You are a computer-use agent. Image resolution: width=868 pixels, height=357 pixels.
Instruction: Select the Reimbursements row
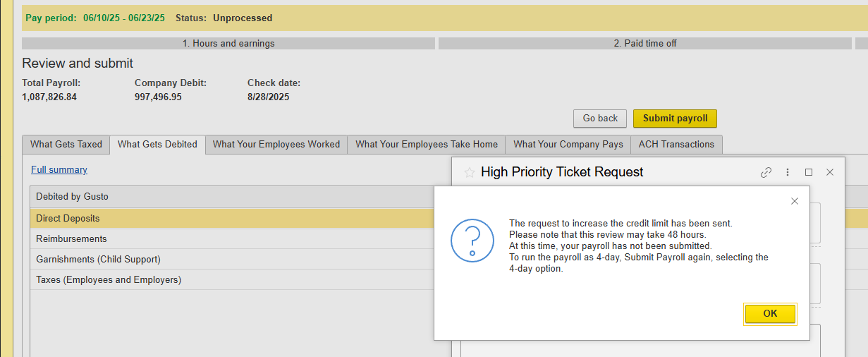pyautogui.click(x=72, y=239)
